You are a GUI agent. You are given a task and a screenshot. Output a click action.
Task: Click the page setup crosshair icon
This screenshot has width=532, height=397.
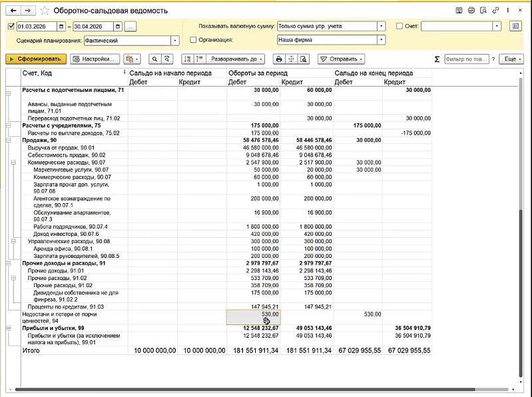point(291,59)
